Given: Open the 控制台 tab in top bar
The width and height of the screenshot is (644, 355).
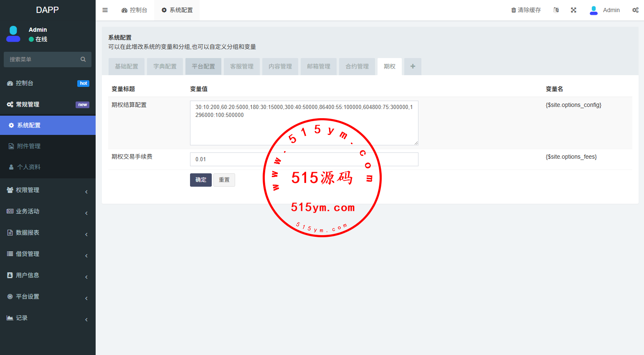Looking at the screenshot, I should pos(134,10).
